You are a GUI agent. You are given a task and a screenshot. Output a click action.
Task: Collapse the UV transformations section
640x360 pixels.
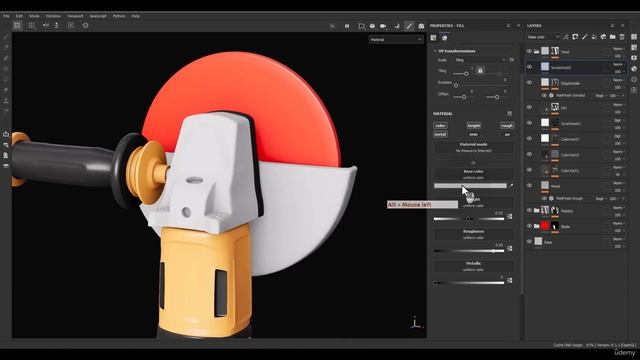coord(436,51)
